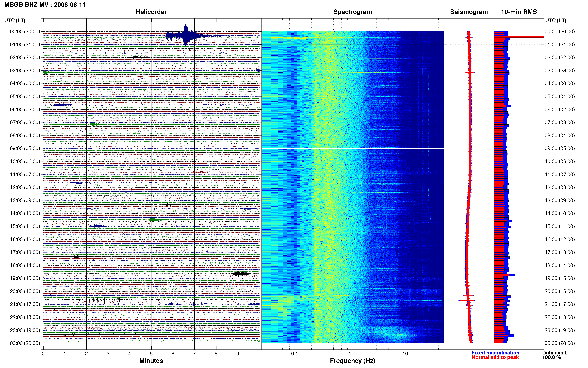
Task: Click the left 'UTC (LT)' axis label
Action: coord(15,20)
